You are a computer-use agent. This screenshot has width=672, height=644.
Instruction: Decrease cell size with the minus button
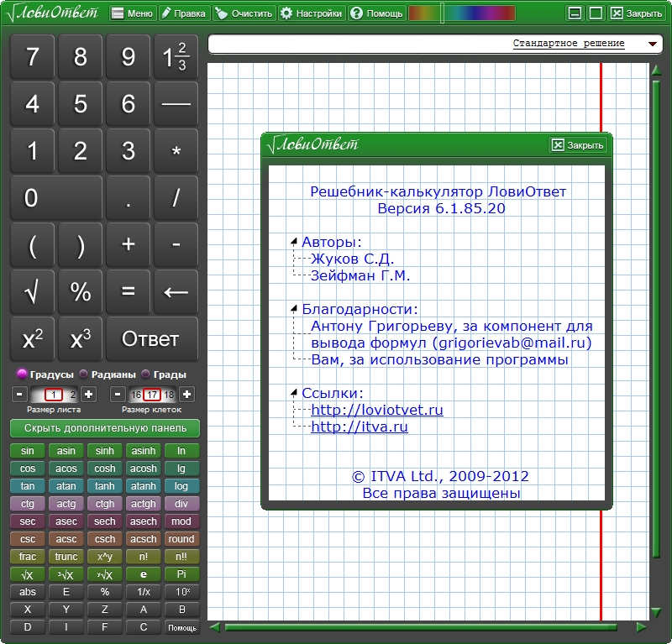point(118,394)
